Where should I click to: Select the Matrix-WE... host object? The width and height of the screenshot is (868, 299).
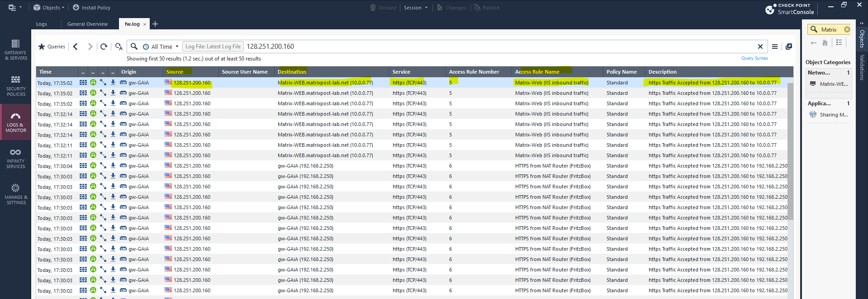pyautogui.click(x=829, y=84)
